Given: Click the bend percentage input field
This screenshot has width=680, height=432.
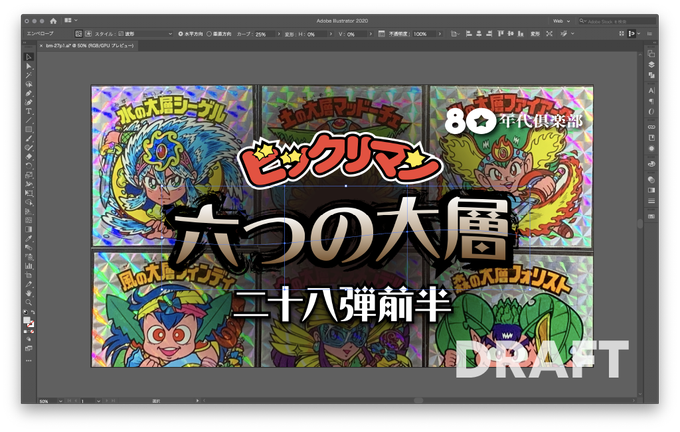Looking at the screenshot, I should [x=265, y=34].
